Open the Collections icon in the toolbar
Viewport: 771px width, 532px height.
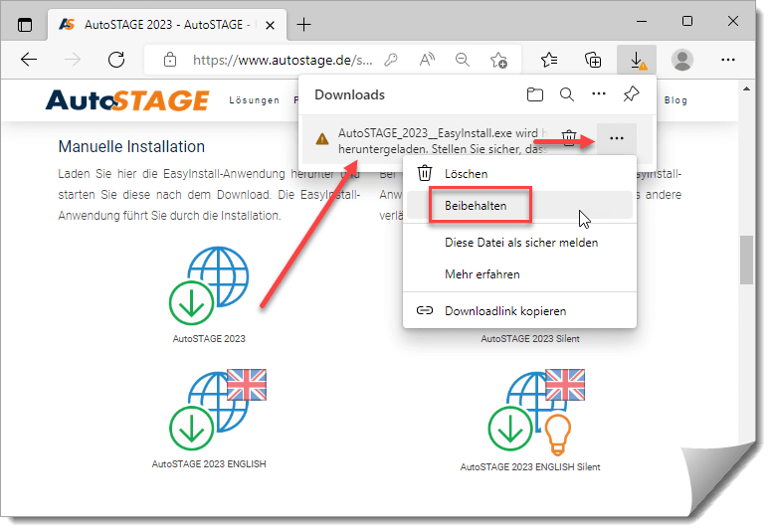click(x=593, y=60)
